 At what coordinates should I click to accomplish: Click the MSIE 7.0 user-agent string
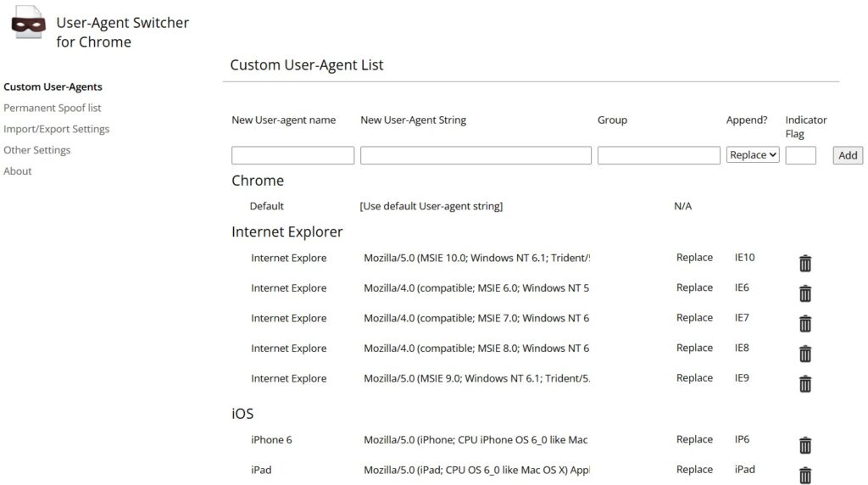(476, 318)
